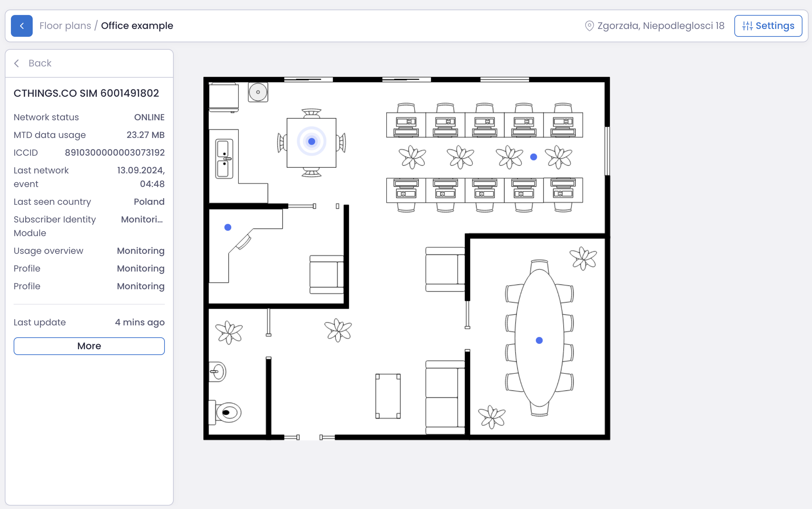Click the location pin icon
This screenshot has height=509, width=812.
point(589,26)
